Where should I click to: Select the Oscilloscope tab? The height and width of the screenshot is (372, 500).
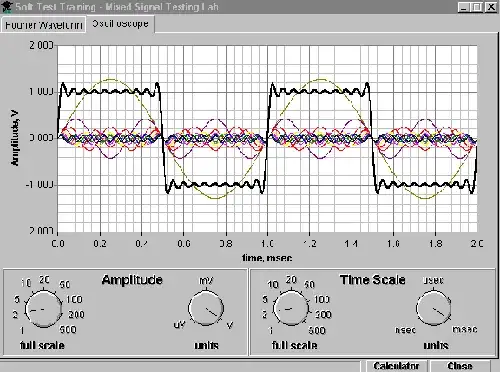120,24
